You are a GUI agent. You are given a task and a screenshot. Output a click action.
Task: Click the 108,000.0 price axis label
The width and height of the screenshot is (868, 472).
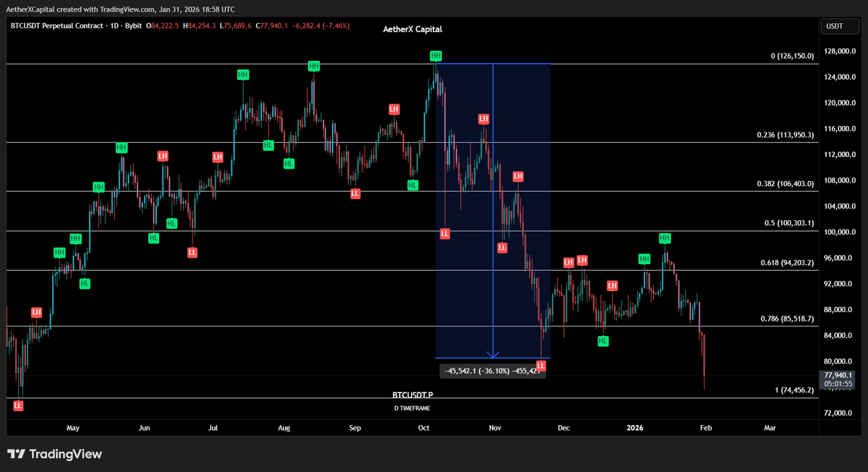839,180
